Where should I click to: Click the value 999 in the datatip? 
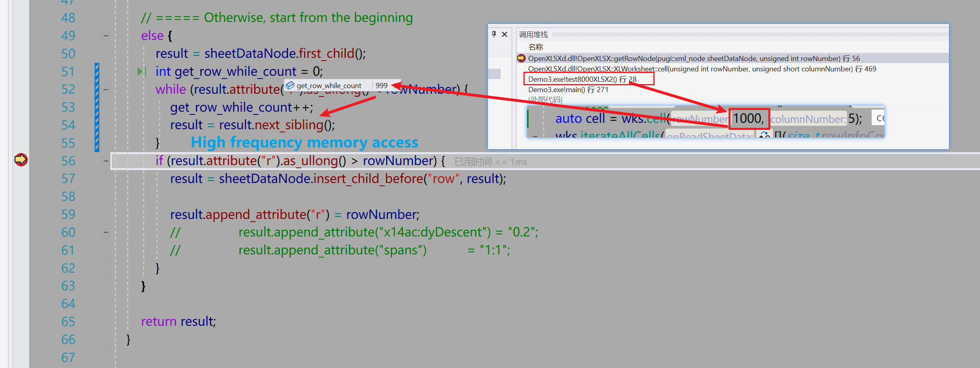click(381, 85)
